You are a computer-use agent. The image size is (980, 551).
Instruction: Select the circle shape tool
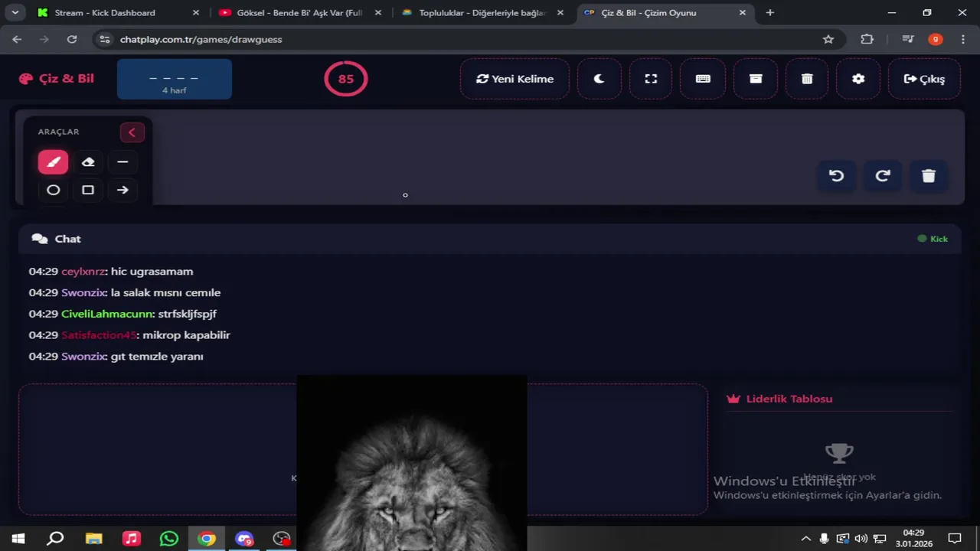tap(53, 190)
